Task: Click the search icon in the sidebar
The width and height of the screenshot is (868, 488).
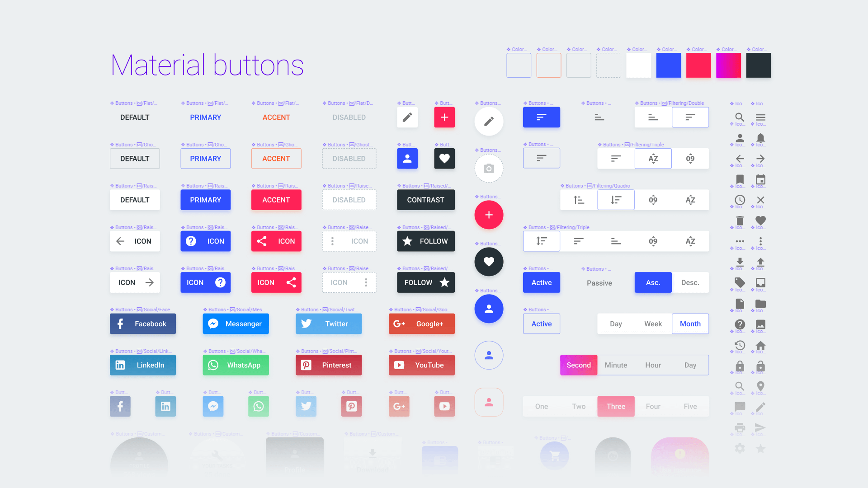Action: pos(739,117)
